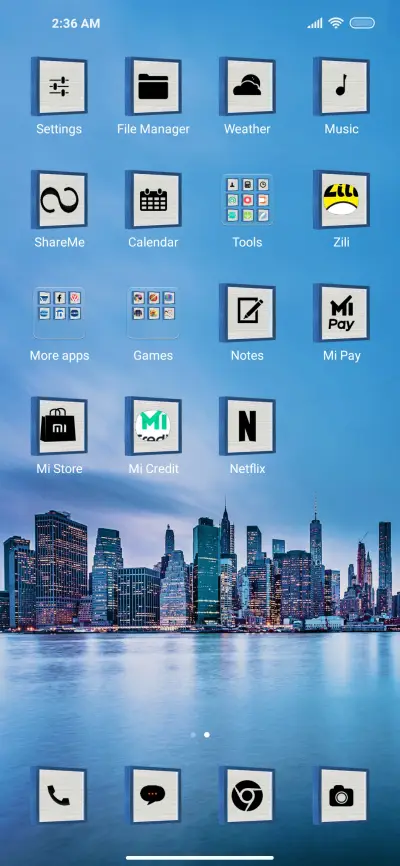This screenshot has width=400, height=866.
Task: Open the Camera dock icon
Action: (x=341, y=796)
